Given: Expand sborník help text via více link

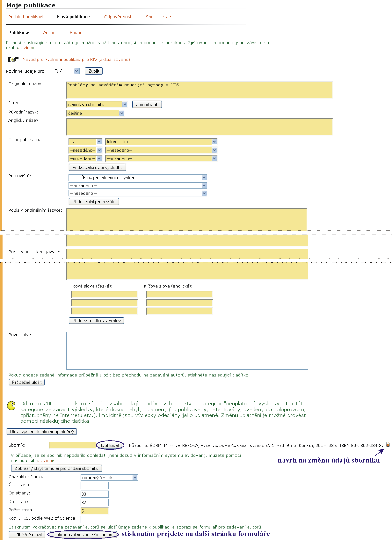Looking at the screenshot, I should pyautogui.click(x=49, y=460).
